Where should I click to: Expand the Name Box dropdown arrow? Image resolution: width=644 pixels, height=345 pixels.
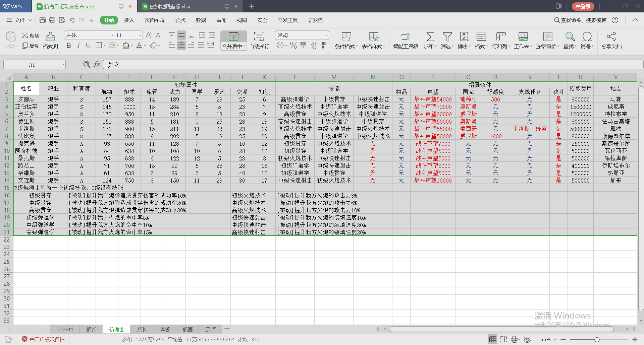click(63, 65)
